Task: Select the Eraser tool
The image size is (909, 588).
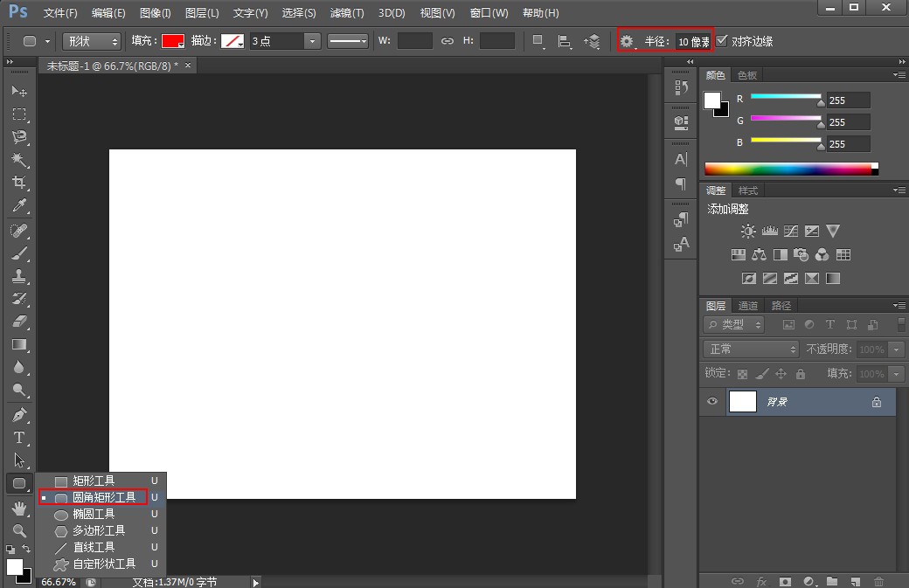Action: [x=18, y=322]
